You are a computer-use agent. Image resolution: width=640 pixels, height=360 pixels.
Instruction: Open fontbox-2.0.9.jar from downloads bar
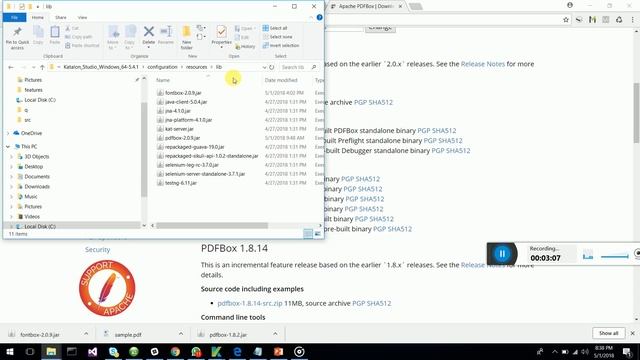pyautogui.click(x=40, y=334)
